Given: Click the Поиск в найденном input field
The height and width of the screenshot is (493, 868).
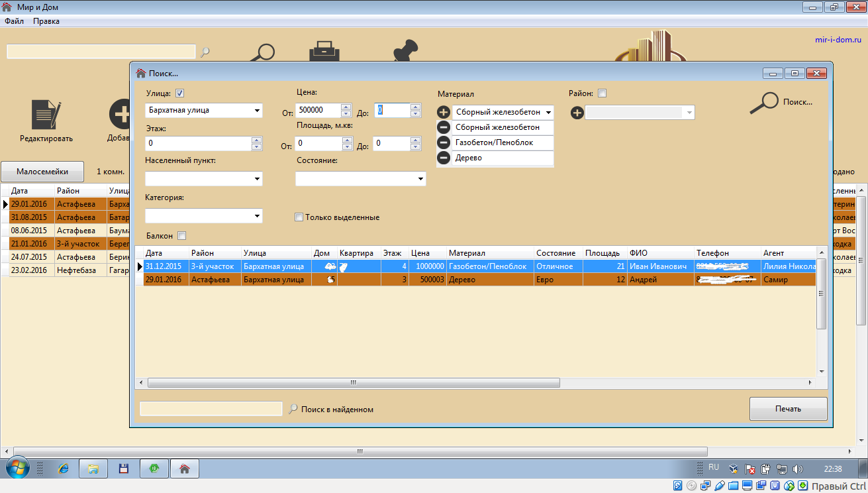Looking at the screenshot, I should (211, 409).
